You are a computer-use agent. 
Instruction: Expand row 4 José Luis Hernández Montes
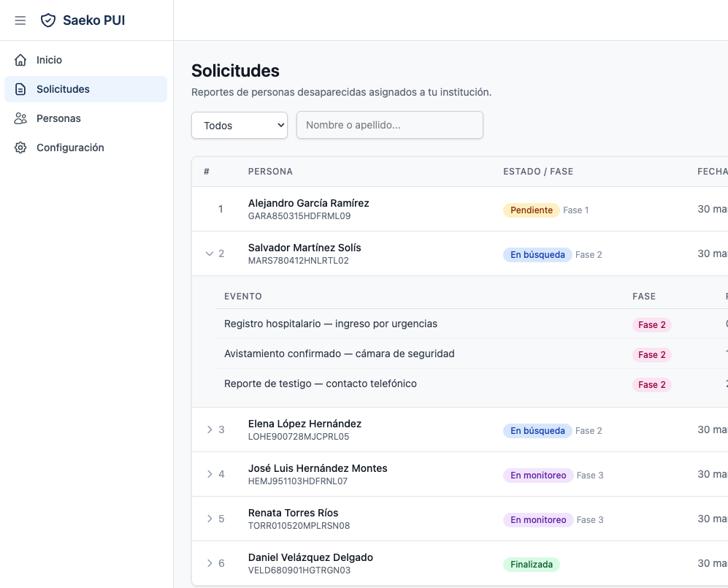pos(210,474)
